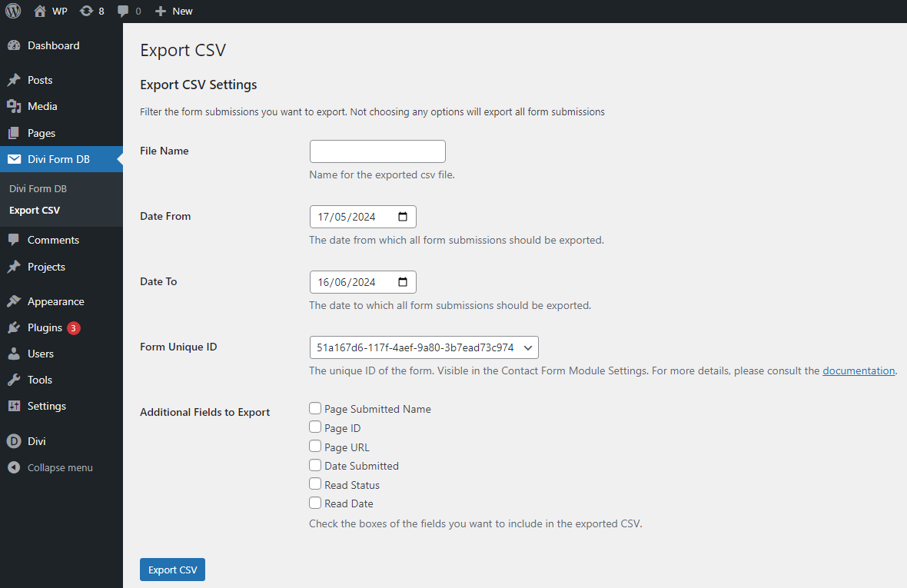Click the Date To date field
The width and height of the screenshot is (907, 588).
[x=363, y=282]
